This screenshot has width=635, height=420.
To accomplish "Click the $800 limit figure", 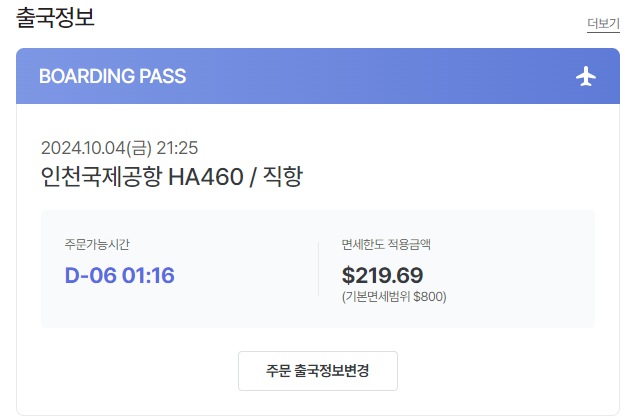I will click(x=428, y=297).
